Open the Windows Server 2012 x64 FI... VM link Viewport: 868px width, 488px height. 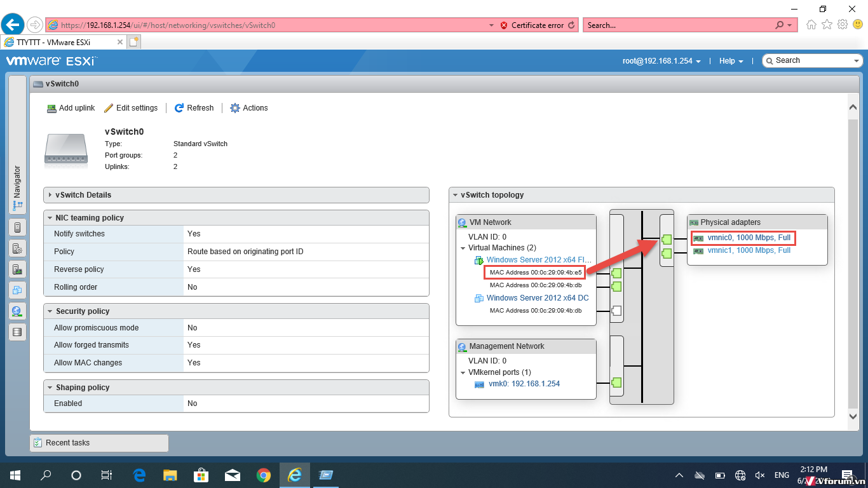point(539,260)
